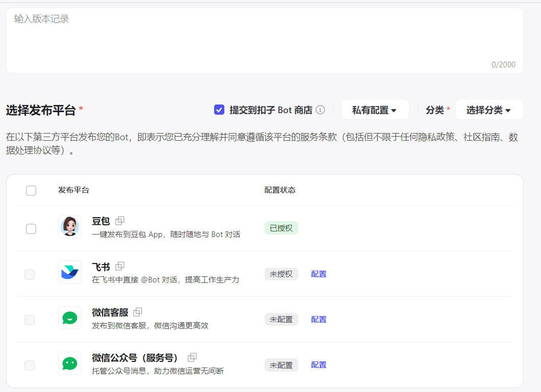Open the 私有配置 dropdown
Screen dimensions: 541x392
pos(375,110)
